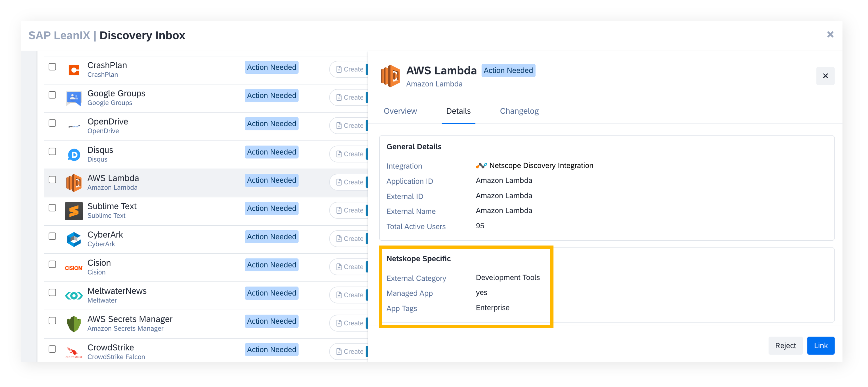This screenshot has height=387, width=868.
Task: Click the Netscope Discovery Integration value
Action: click(x=541, y=166)
